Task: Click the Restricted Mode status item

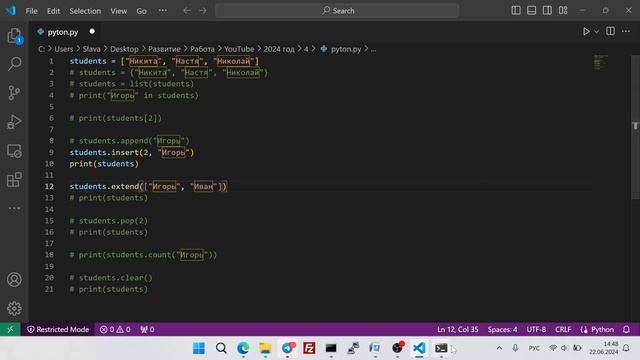Action: 58,329
